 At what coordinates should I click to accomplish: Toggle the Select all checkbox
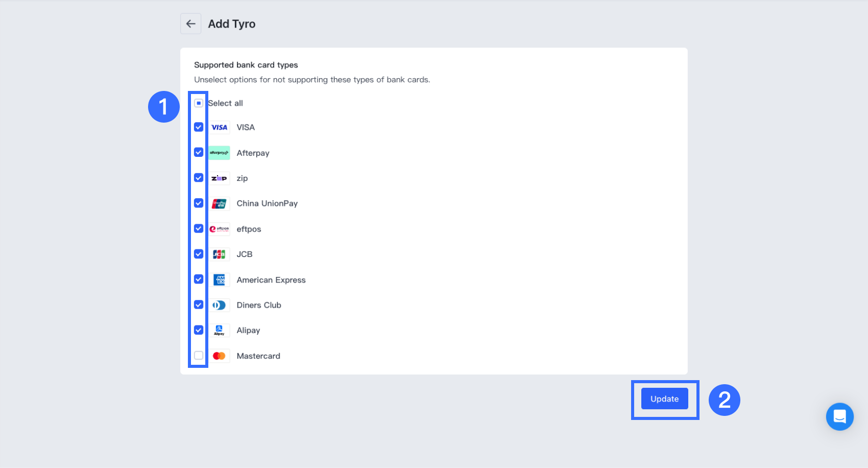(x=199, y=103)
